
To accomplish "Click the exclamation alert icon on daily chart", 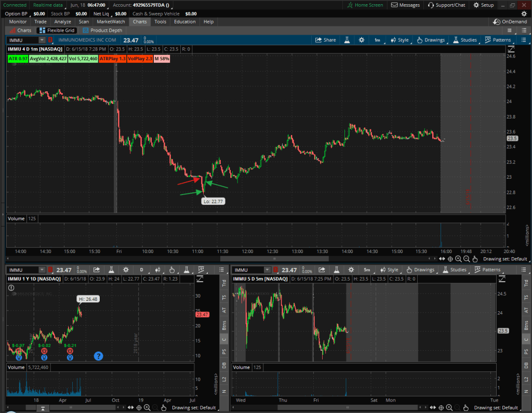I will click(11, 287).
